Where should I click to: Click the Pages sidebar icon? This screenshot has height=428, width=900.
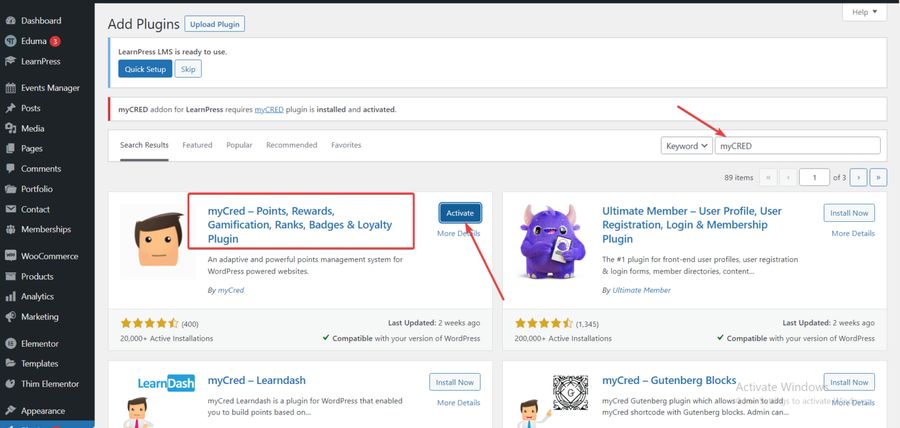(10, 149)
